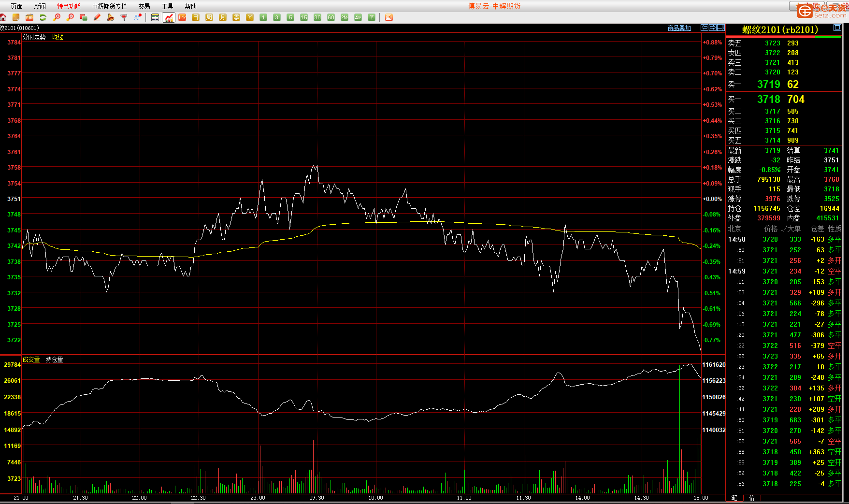Viewport: 849px width, 504px height.
Task: Toggle the 均线 average line label
Action: coord(58,37)
